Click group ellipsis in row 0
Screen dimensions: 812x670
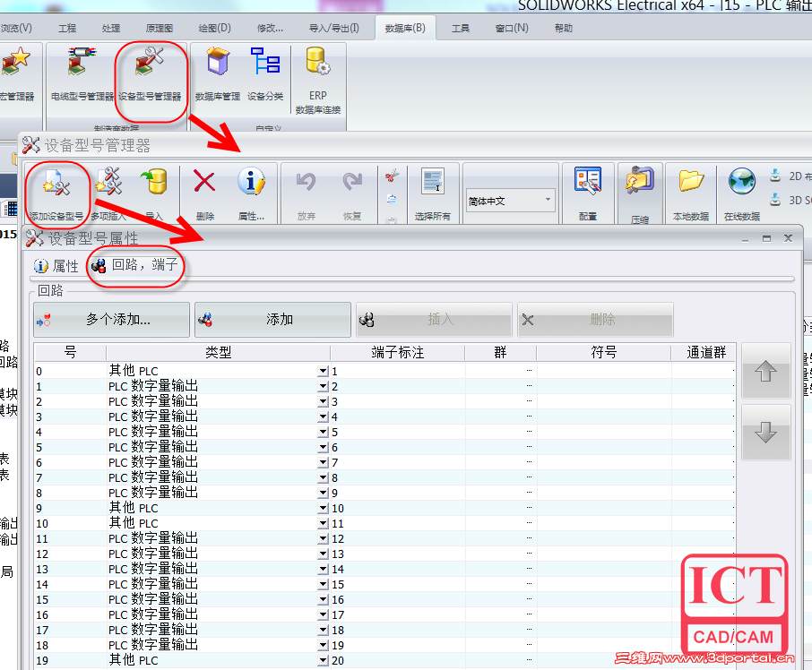(x=529, y=371)
